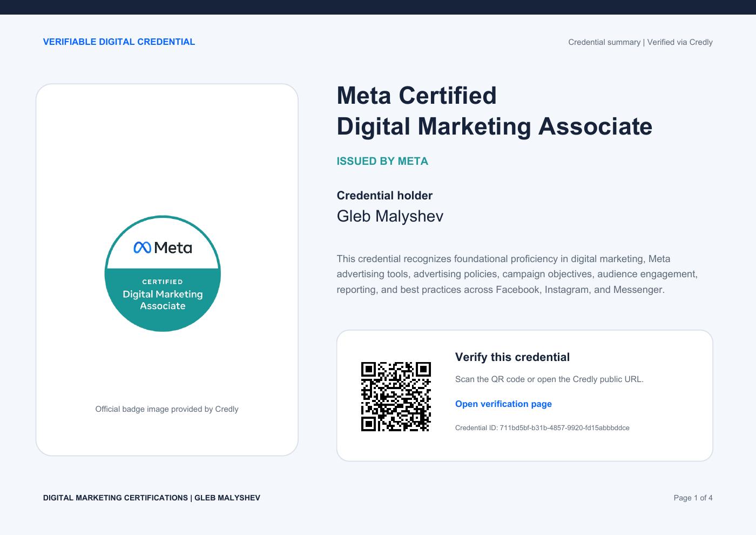Click the footer "DIGITAL MARKETING CERTIFICATIONS | GLEB MALYSHEV"

(152, 498)
